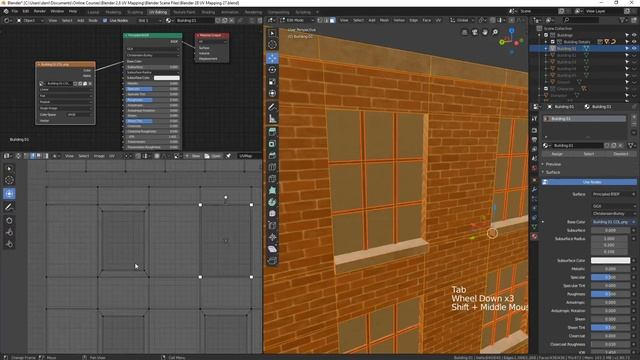Switch to the Layout workspace tab
640x360 pixels.
tap(93, 12)
